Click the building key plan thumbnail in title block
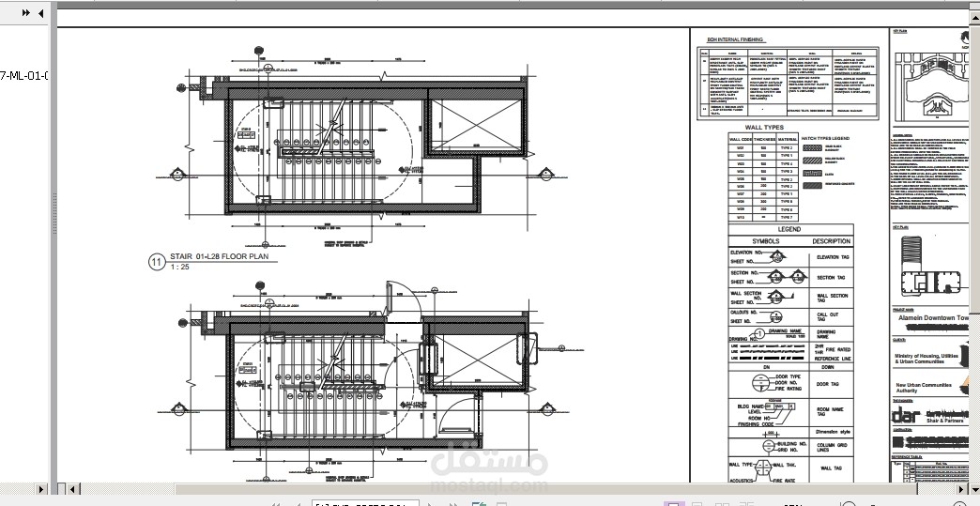The height and width of the screenshot is (506, 980). coord(932,266)
